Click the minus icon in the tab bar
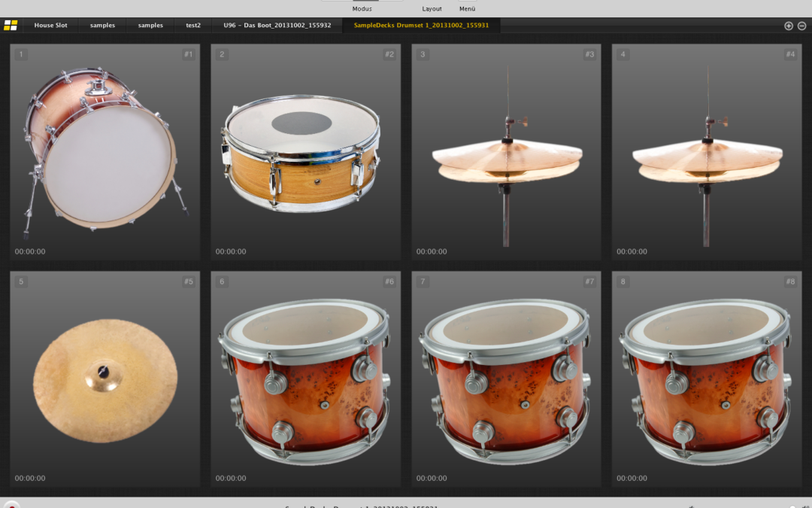 click(801, 26)
